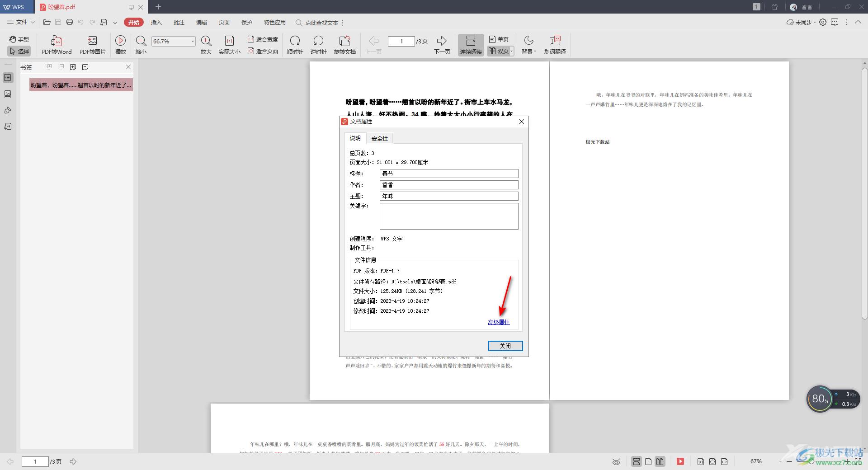Zoom in with the 放大 button

point(206,45)
